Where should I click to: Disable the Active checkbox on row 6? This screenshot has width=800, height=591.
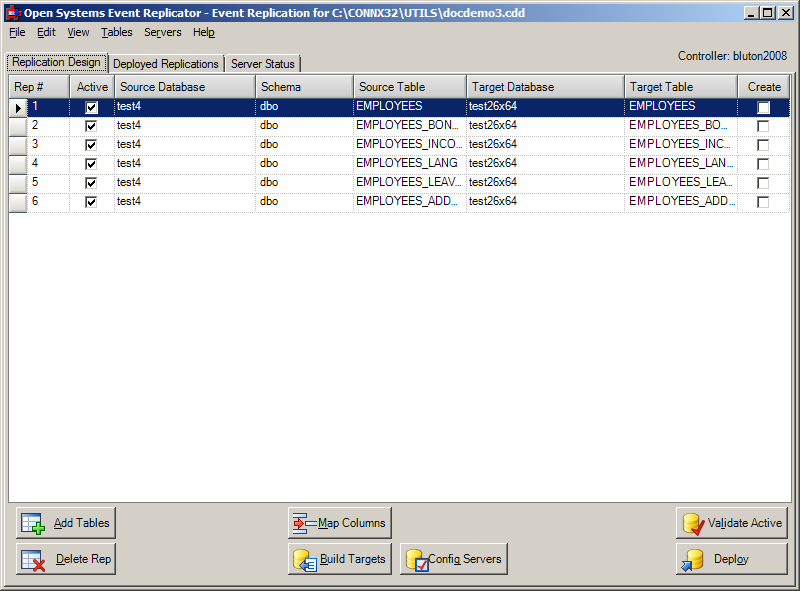point(90,201)
